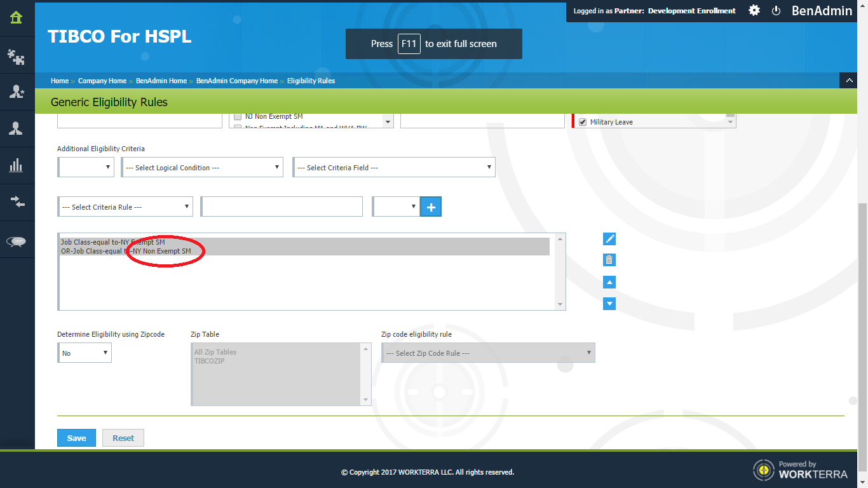Click the pencil edit criteria icon
The height and width of the screenshot is (488, 868).
click(609, 239)
